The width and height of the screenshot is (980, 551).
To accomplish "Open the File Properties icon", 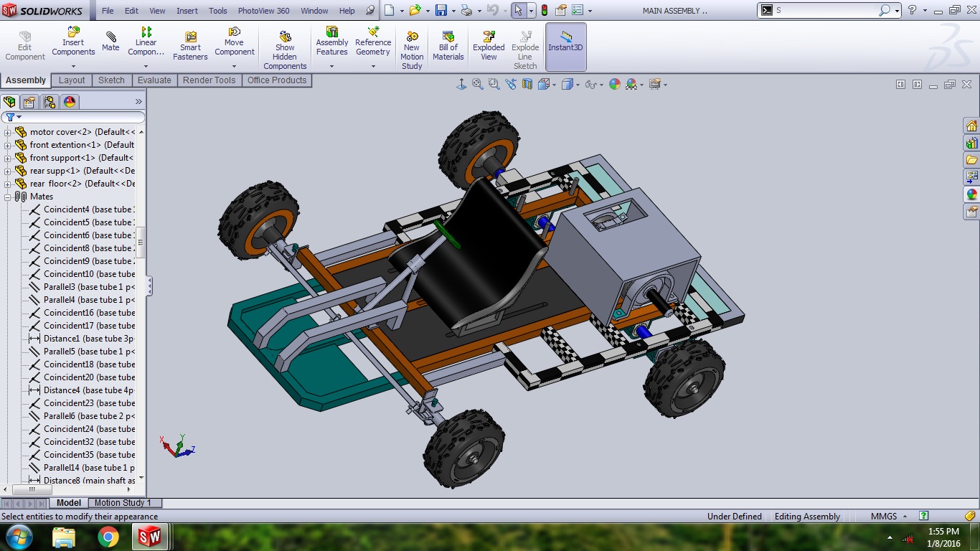I will click(561, 10).
